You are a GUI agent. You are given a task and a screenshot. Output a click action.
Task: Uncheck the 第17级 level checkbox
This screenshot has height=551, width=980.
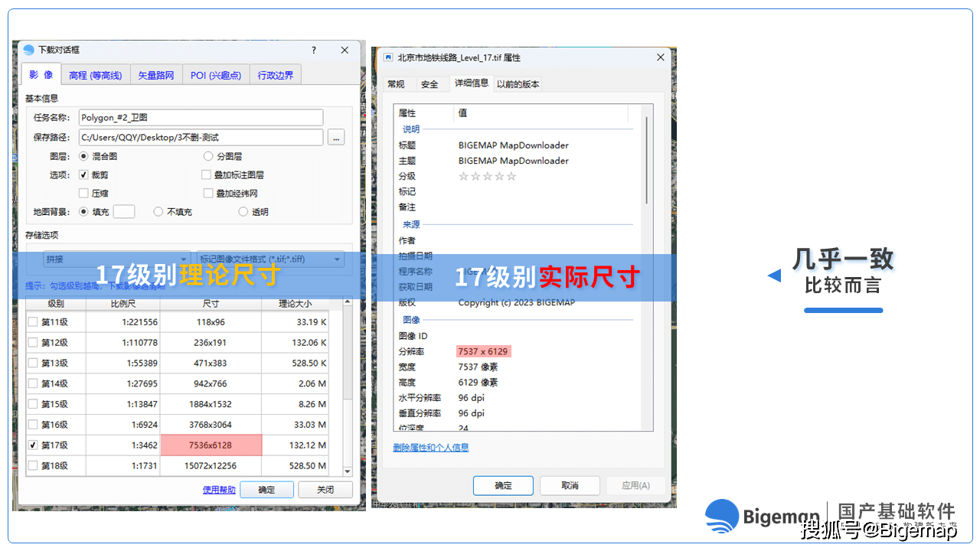click(x=33, y=445)
